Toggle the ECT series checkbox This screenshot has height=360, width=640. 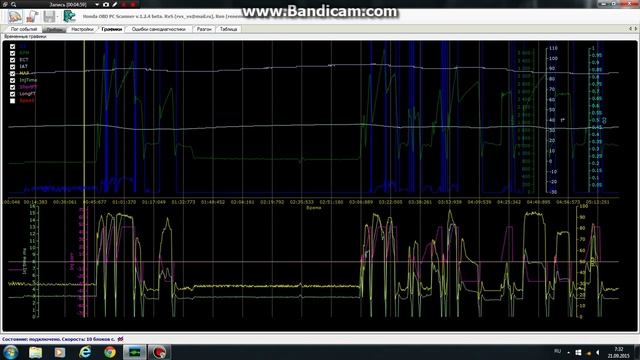pos(12,60)
